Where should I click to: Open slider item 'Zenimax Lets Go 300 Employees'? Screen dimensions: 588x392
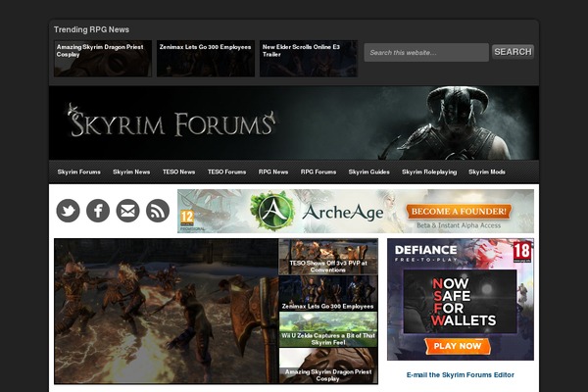point(328,293)
